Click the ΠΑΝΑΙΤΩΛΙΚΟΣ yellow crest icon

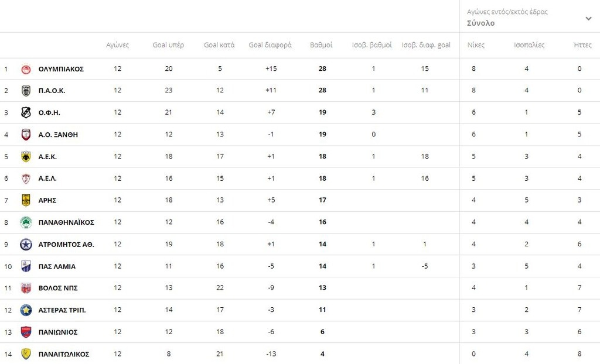click(x=26, y=354)
